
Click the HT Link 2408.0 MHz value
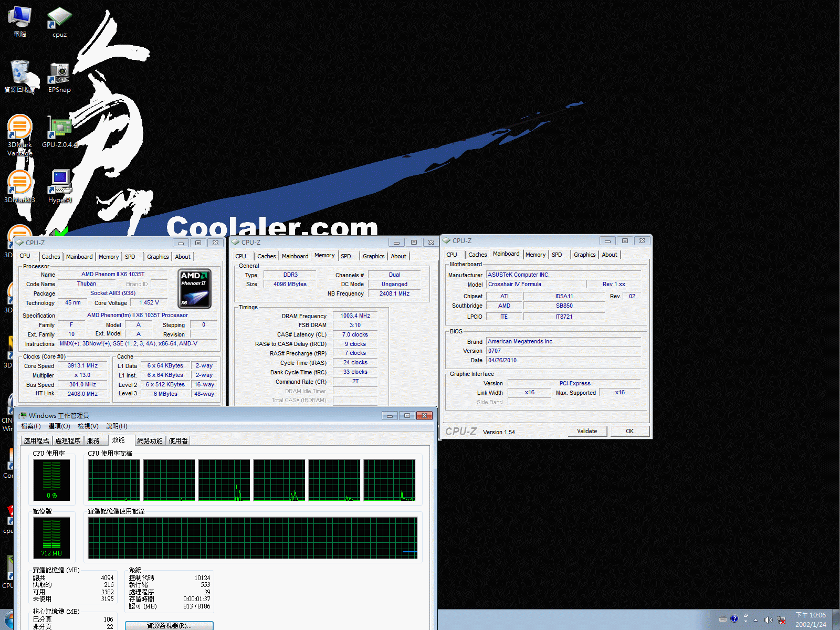coord(82,394)
